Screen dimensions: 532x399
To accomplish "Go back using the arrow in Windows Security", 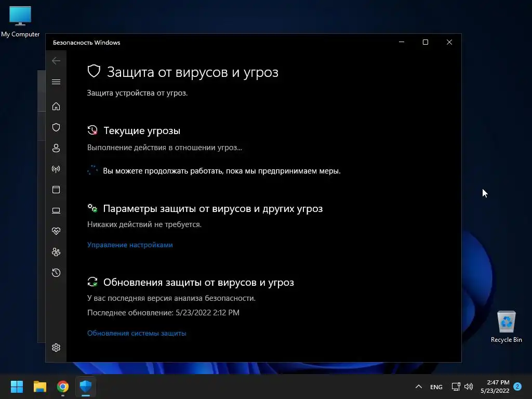I will coord(56,61).
